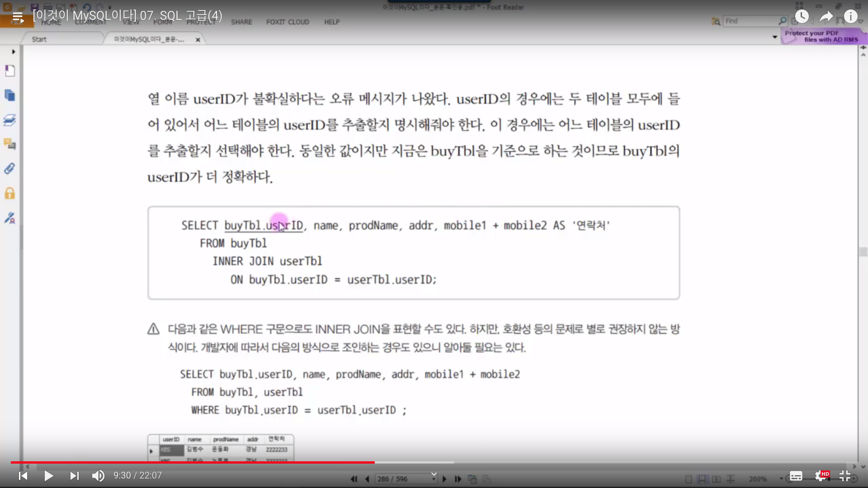Seek on the red video progress bar
Viewport: 868px width, 488px height.
point(193,462)
